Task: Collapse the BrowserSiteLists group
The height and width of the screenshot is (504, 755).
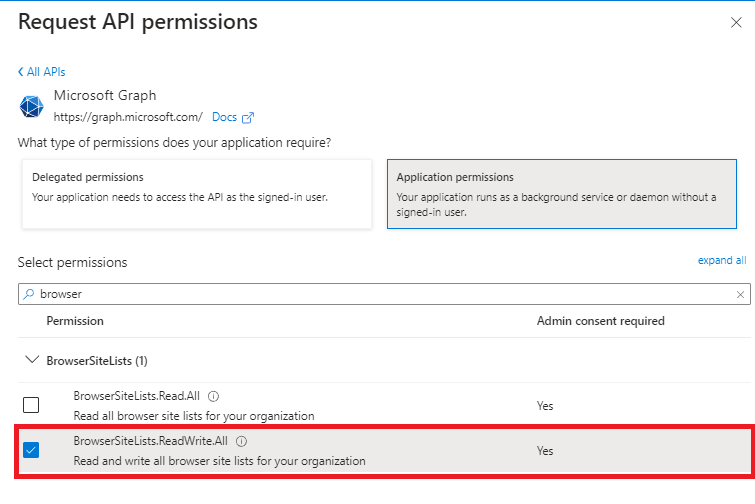Action: point(31,360)
